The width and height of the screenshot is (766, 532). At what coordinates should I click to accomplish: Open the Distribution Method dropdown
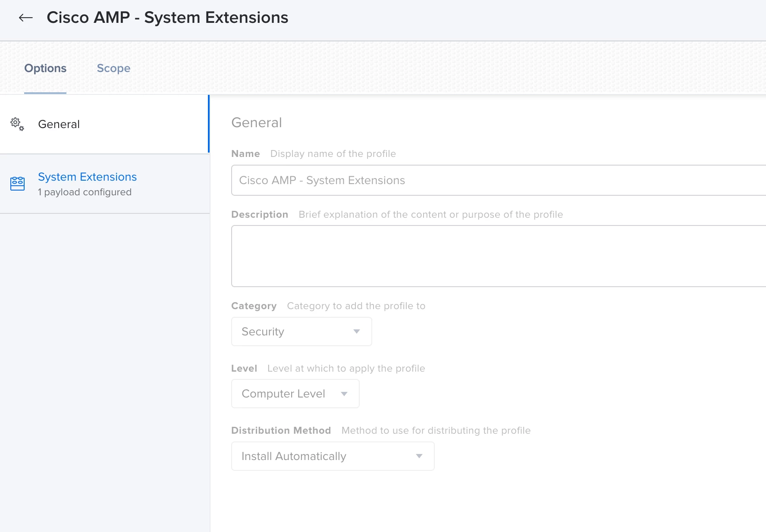(x=333, y=456)
